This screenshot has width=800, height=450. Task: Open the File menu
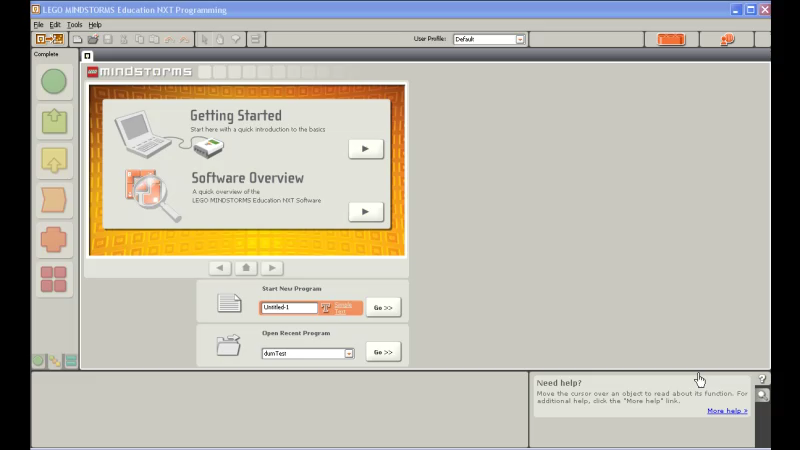coord(38,24)
